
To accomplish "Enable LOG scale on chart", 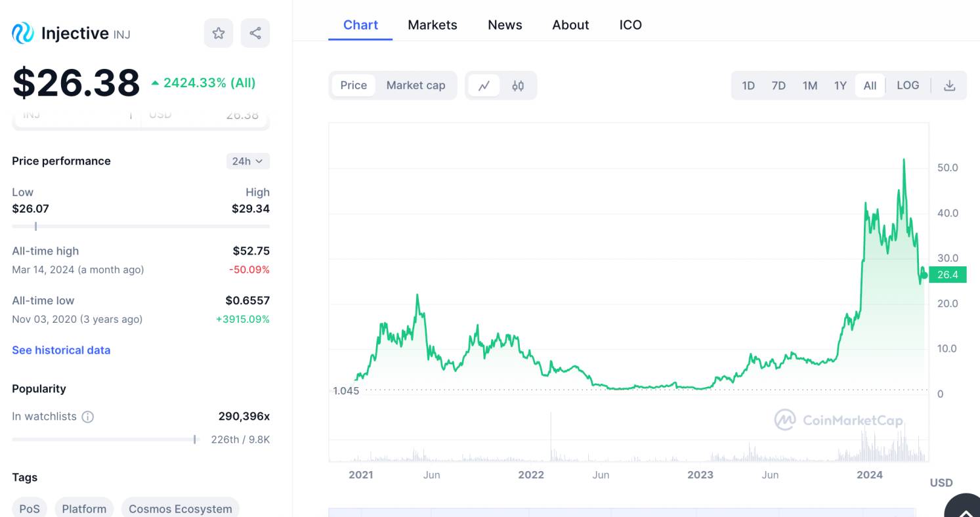I will 908,85.
